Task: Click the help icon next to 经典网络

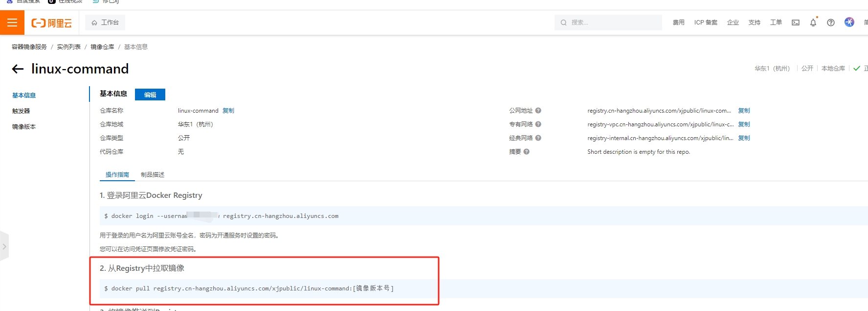Action: click(x=538, y=138)
